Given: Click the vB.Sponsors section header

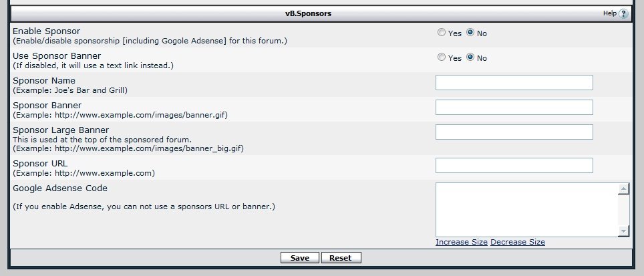Looking at the screenshot, I should 309,13.
